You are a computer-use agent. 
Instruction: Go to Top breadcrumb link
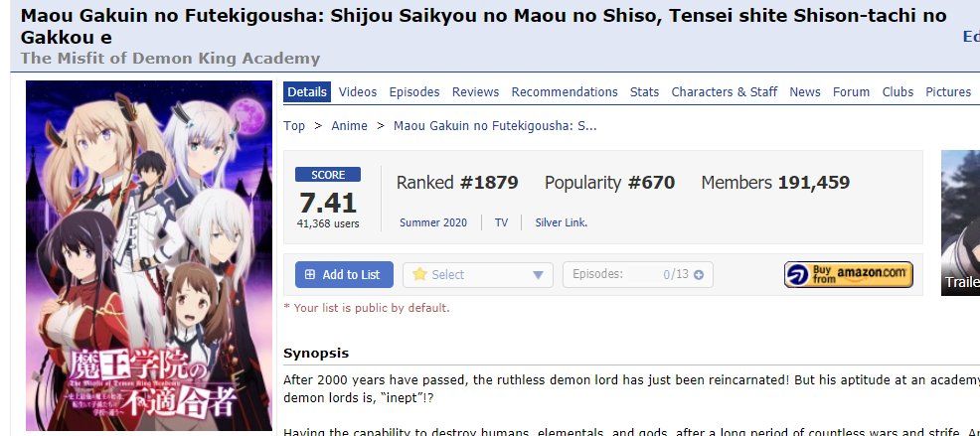pyautogui.click(x=294, y=126)
